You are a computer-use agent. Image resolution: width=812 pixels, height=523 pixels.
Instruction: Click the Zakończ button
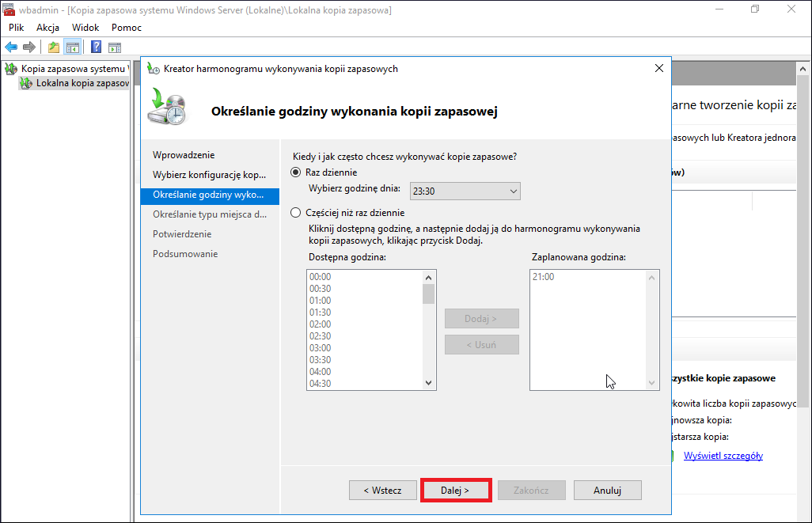pyautogui.click(x=531, y=491)
